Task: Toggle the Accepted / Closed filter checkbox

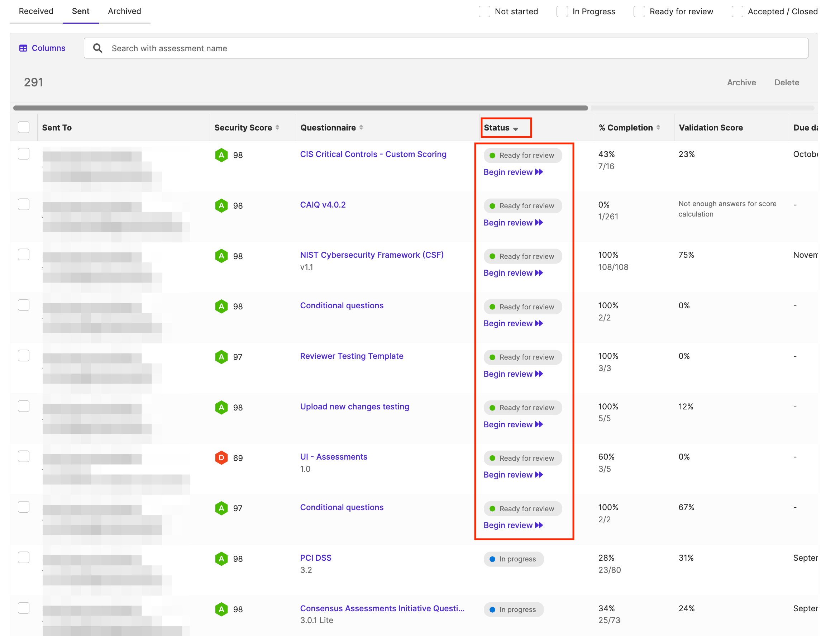Action: (737, 11)
